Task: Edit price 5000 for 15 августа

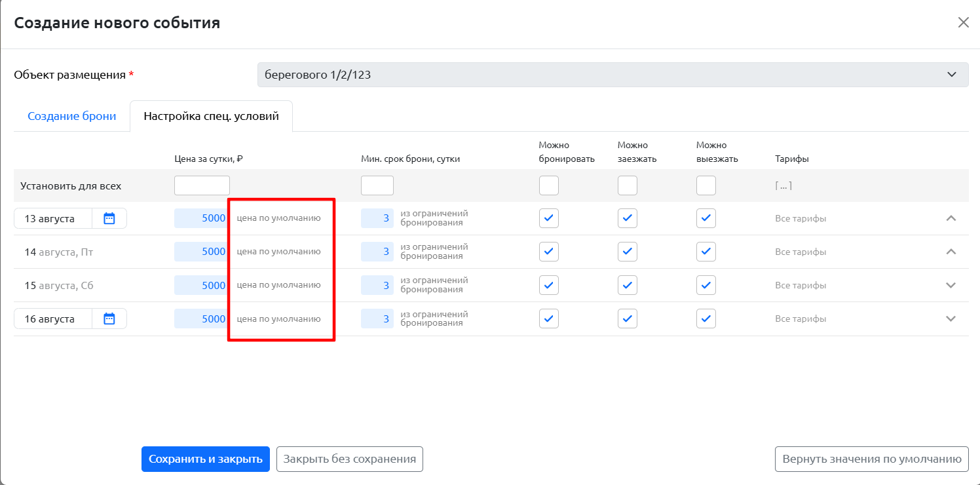Action: [202, 285]
